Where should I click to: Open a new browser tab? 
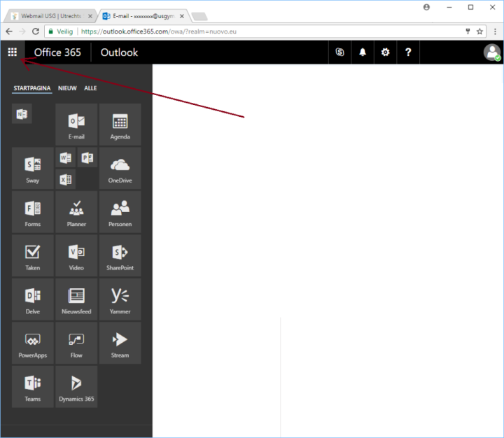(x=199, y=16)
